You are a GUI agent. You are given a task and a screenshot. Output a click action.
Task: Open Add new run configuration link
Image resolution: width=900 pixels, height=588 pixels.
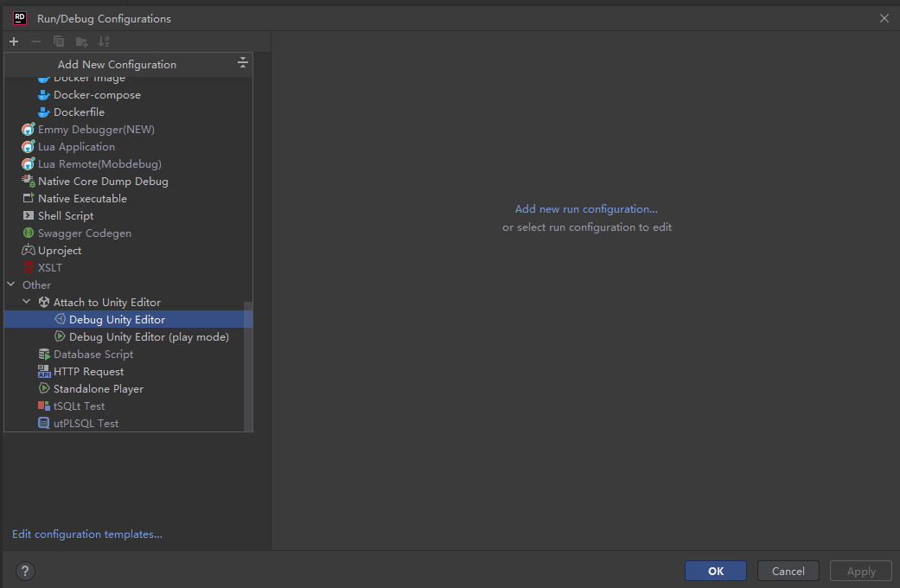(x=586, y=209)
